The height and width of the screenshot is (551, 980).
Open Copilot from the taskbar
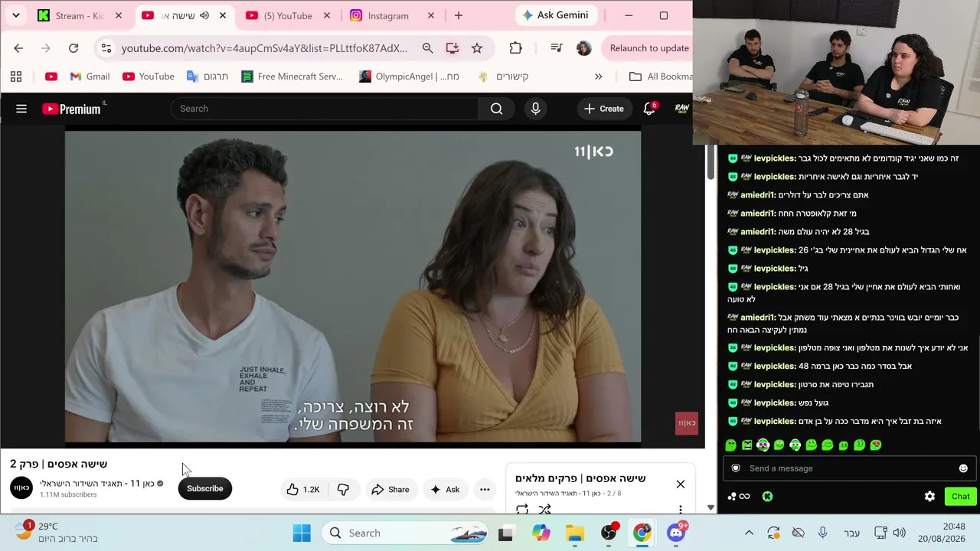541,533
